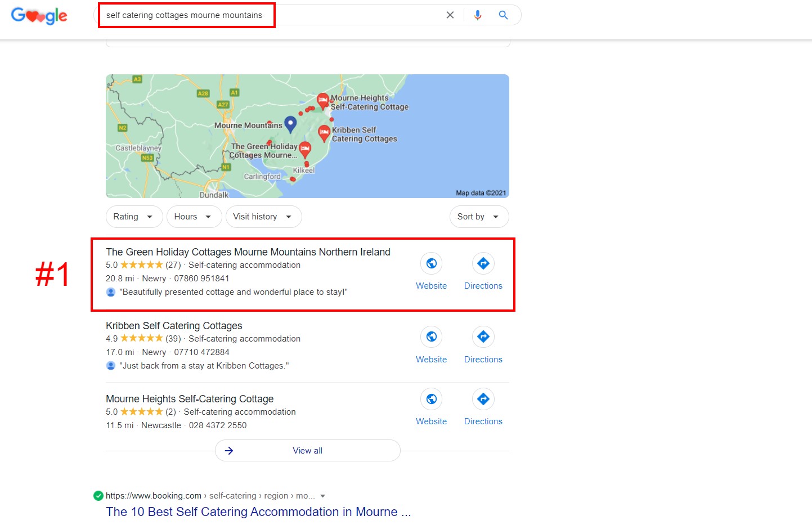
Task: Get Directions icon for The Green Holiday Cottages
Action: coord(483,263)
